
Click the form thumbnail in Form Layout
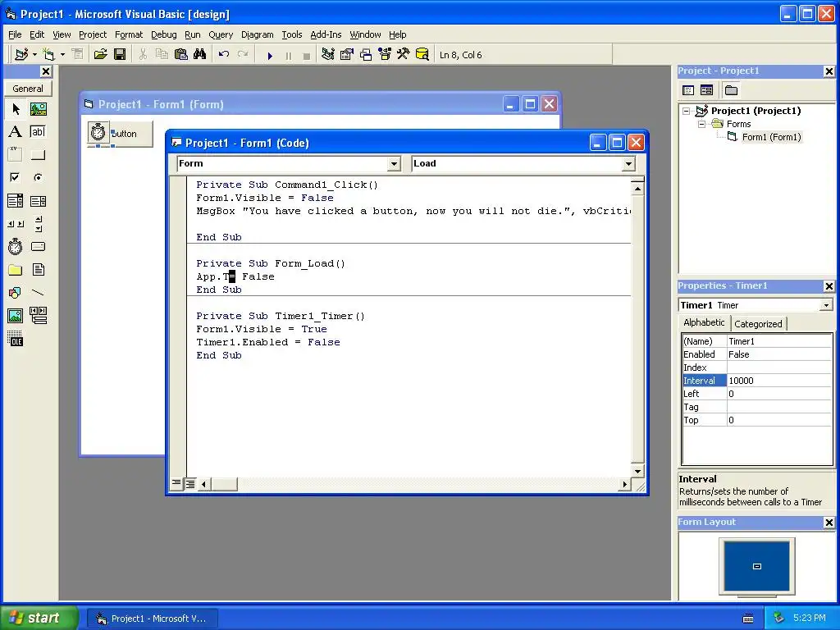click(757, 566)
